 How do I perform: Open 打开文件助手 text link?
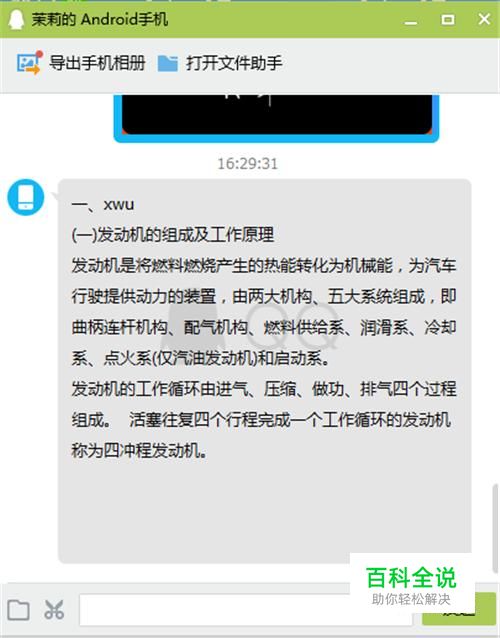tap(234, 63)
